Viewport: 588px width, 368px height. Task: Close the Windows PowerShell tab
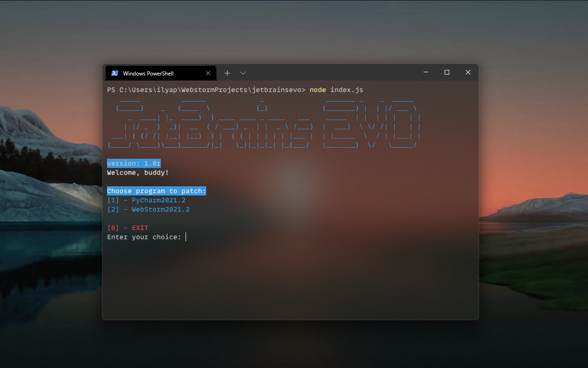click(208, 73)
